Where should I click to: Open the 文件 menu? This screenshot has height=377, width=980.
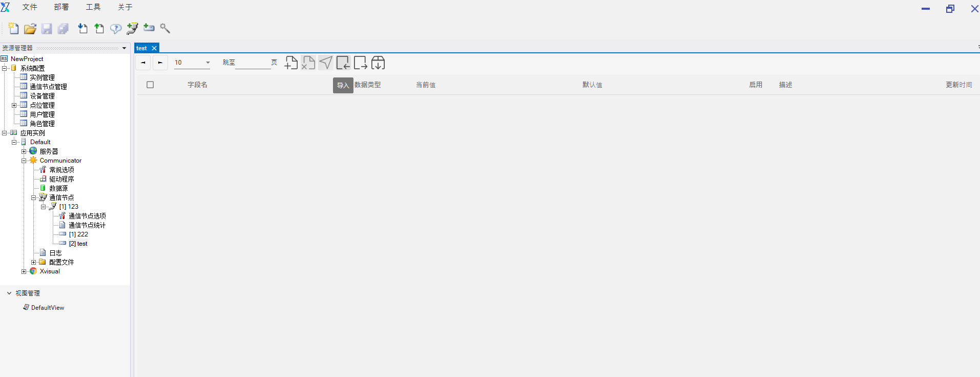coord(30,7)
